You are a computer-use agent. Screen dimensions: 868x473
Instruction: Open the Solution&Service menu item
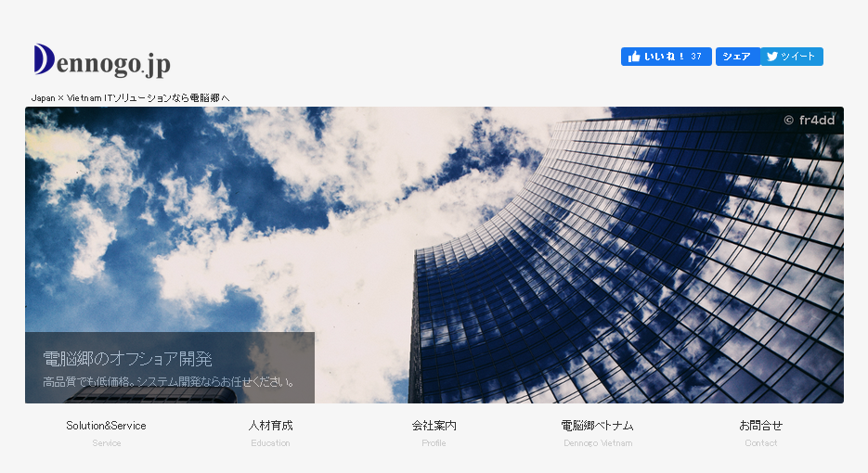pyautogui.click(x=106, y=426)
